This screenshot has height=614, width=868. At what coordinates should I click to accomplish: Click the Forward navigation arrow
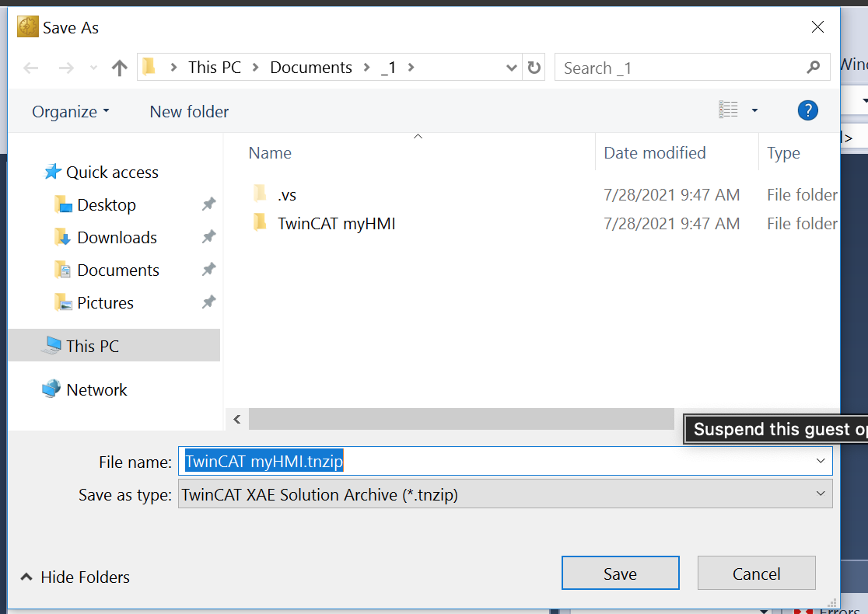click(66, 68)
